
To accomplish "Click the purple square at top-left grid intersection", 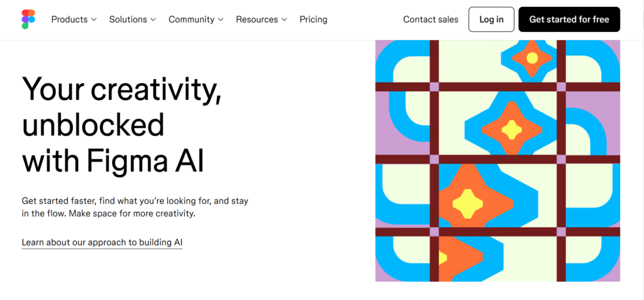I will 434,87.
